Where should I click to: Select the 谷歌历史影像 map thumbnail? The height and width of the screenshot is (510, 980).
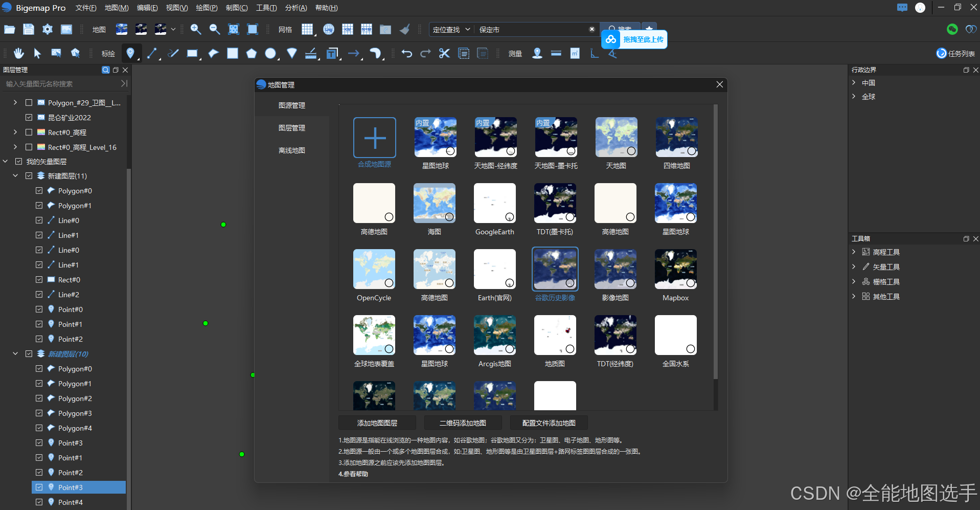[x=555, y=269]
